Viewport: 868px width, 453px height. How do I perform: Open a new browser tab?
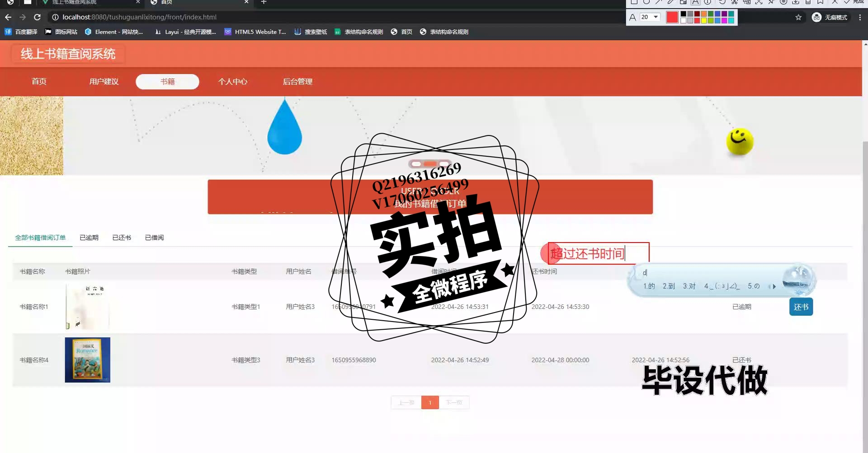(264, 2)
